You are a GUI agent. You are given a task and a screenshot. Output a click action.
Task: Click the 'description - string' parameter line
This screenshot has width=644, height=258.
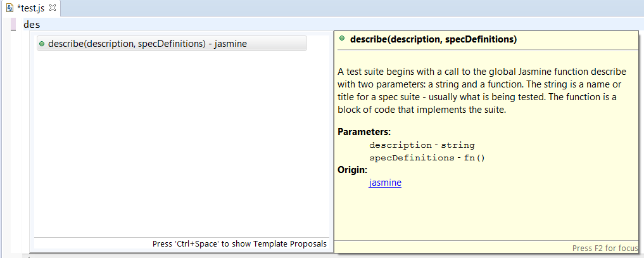coord(422,145)
